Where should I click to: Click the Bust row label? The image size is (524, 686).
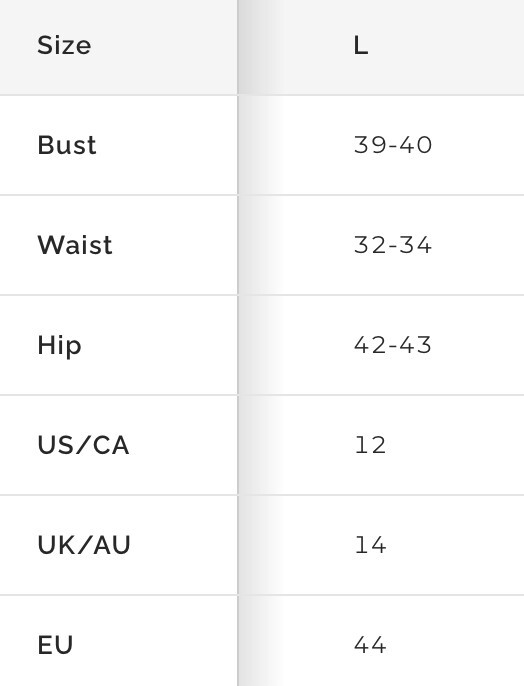point(66,145)
